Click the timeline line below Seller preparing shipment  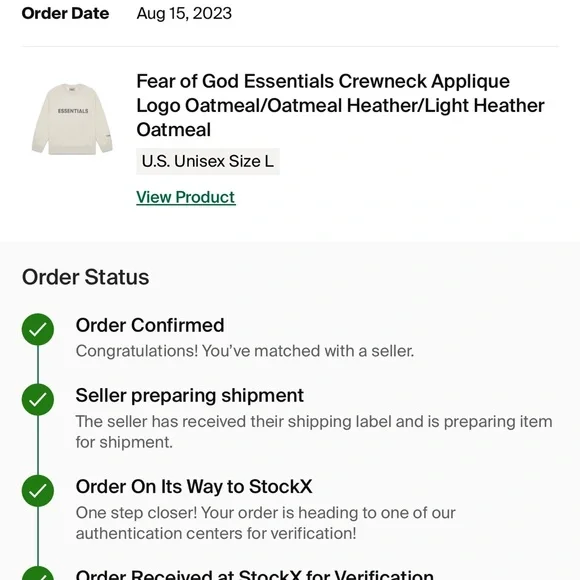click(38, 445)
